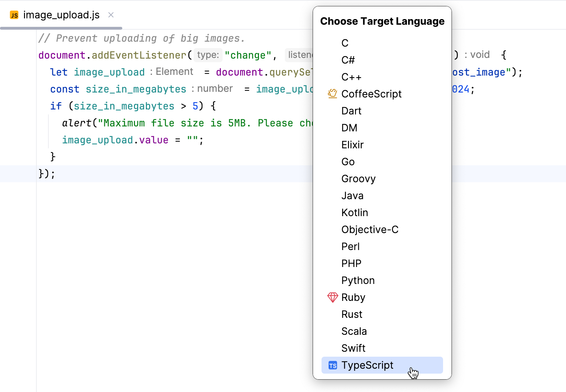Choose Go from the language list
Screen dimensions: 566x392
coord(382,162)
